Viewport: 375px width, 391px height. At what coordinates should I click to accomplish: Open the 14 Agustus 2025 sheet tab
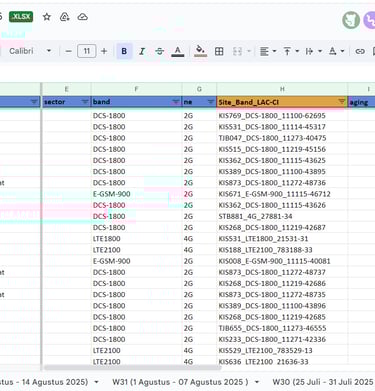pyautogui.click(x=44, y=382)
